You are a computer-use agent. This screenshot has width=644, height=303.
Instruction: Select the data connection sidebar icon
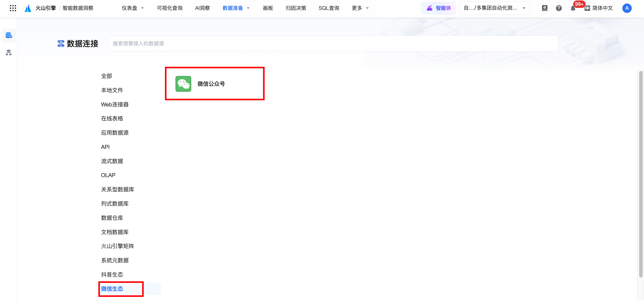[x=9, y=35]
